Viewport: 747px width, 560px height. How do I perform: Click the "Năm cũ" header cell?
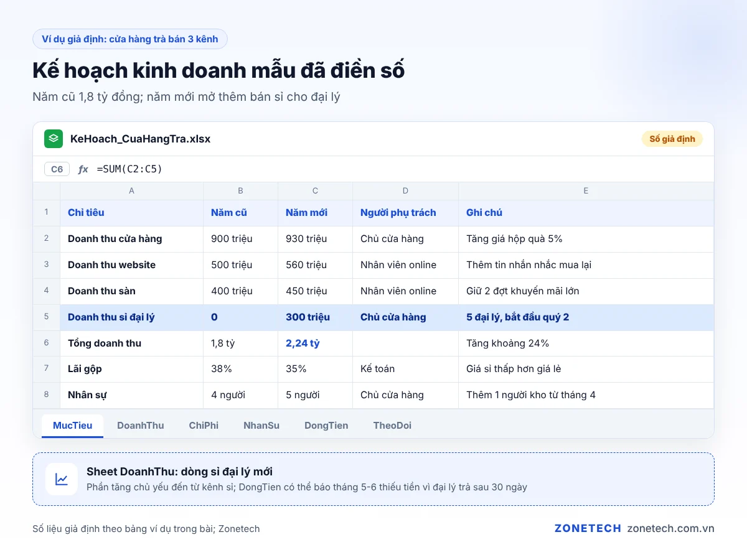(240, 213)
